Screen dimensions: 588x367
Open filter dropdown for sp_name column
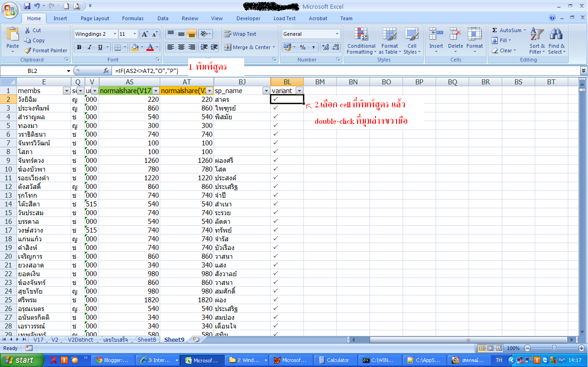tap(266, 91)
